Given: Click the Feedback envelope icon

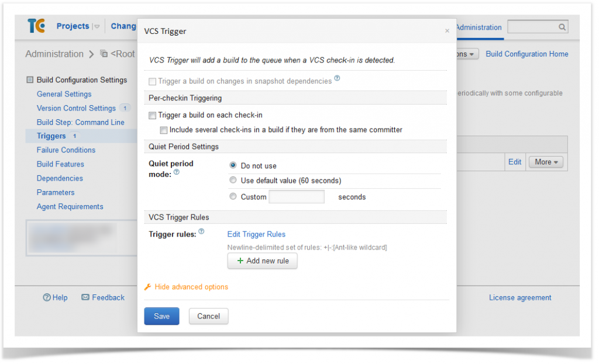Looking at the screenshot, I should 87,297.
